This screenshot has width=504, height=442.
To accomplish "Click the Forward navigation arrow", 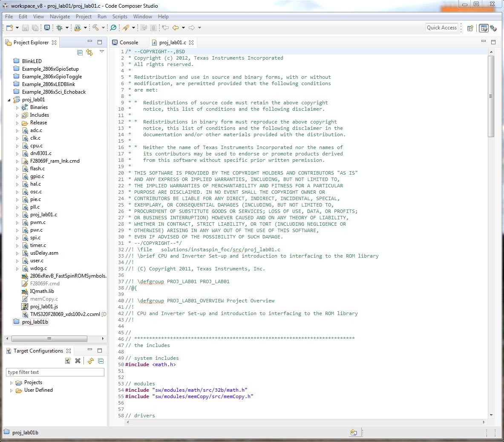I will (192, 28).
